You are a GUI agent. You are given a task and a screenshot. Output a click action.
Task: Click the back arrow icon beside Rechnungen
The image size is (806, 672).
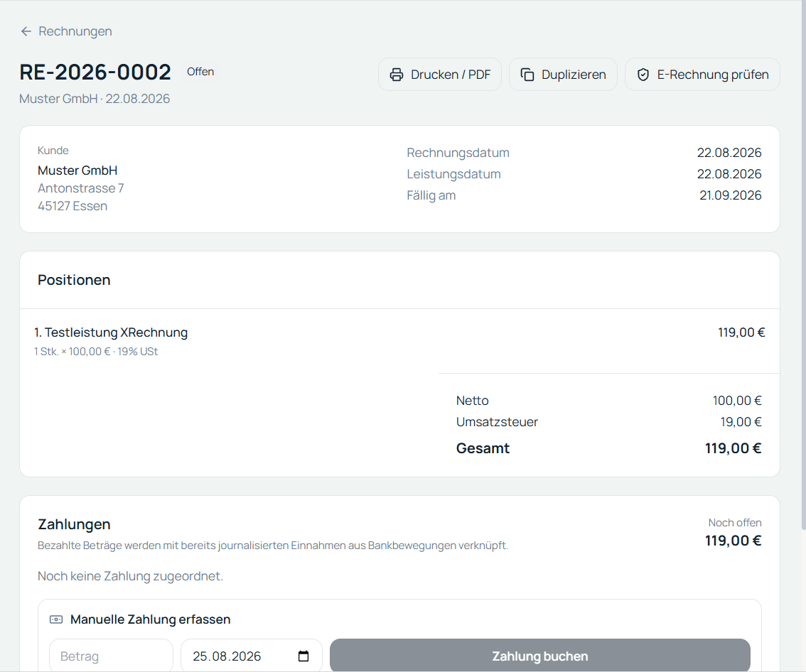tap(26, 31)
